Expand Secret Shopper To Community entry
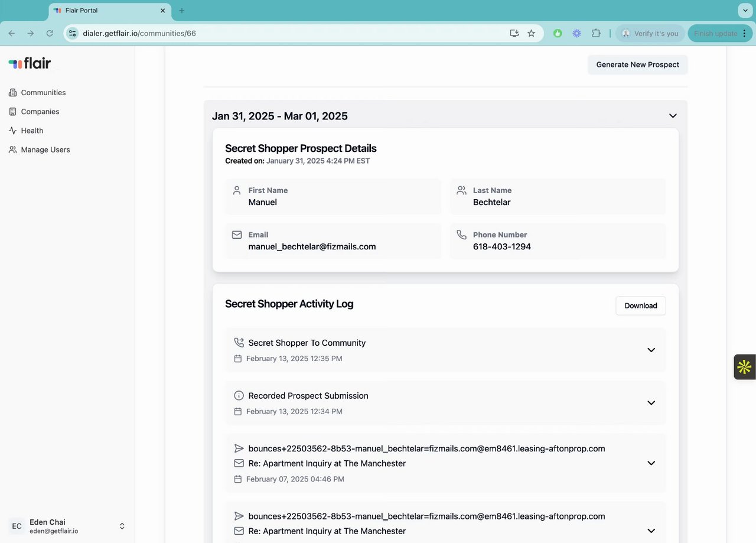Screen dimensions: 756x543 (x=651, y=350)
